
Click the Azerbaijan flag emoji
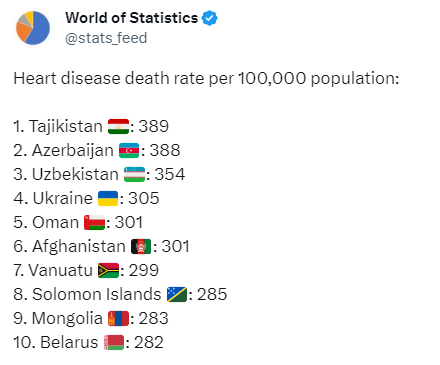(x=129, y=150)
